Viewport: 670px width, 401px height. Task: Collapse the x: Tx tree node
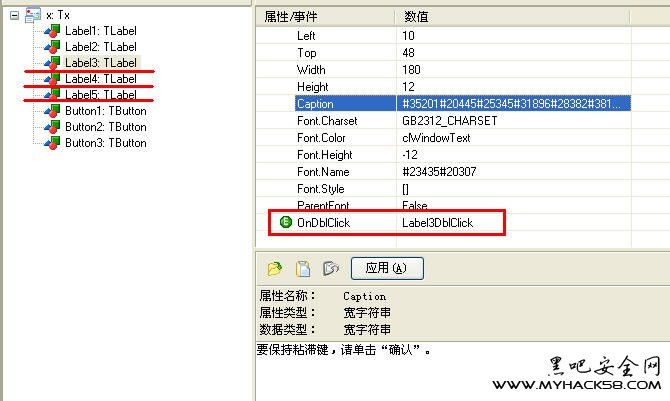click(13, 15)
